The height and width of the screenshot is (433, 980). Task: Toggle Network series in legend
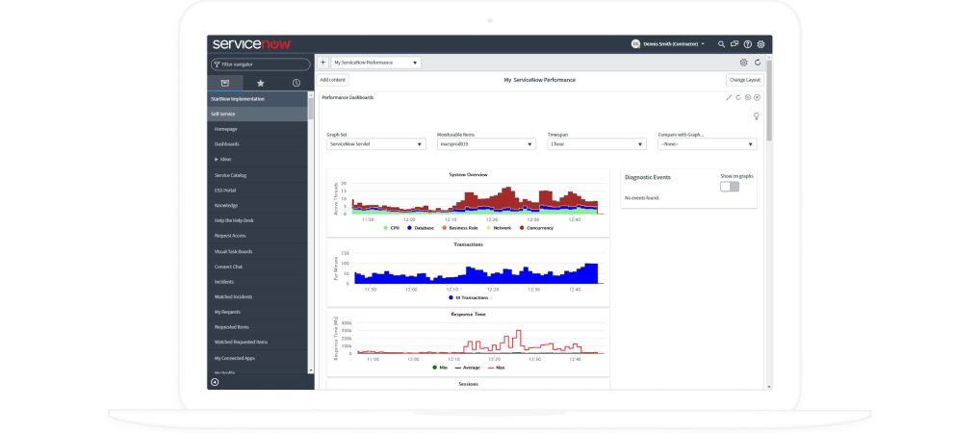coord(499,228)
